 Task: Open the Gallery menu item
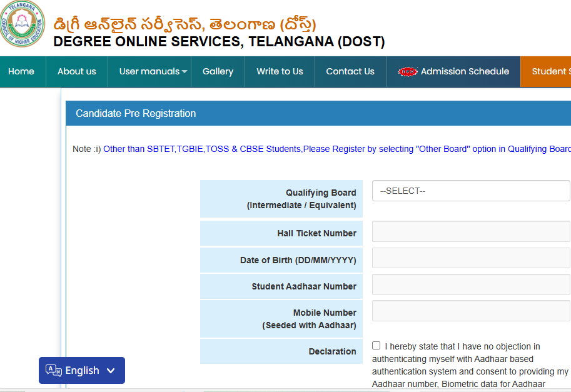(x=218, y=72)
